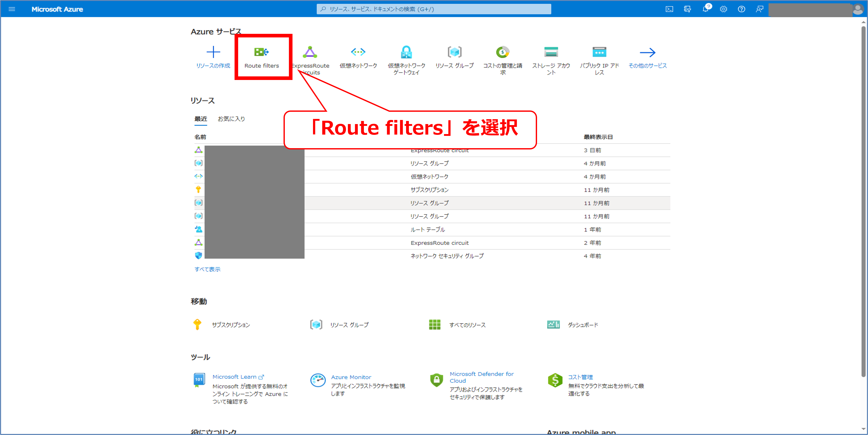
Task: Open ExpressRoute circuits service
Action: (x=310, y=52)
